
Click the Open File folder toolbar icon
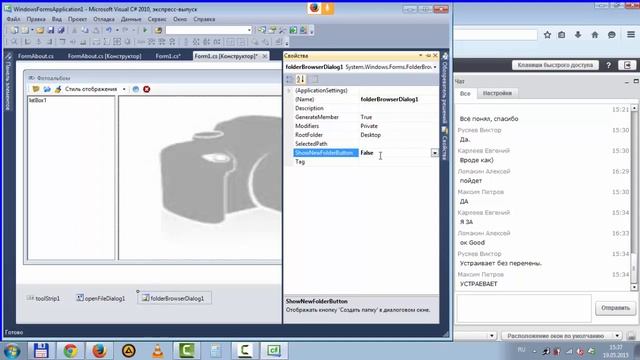tap(40, 30)
